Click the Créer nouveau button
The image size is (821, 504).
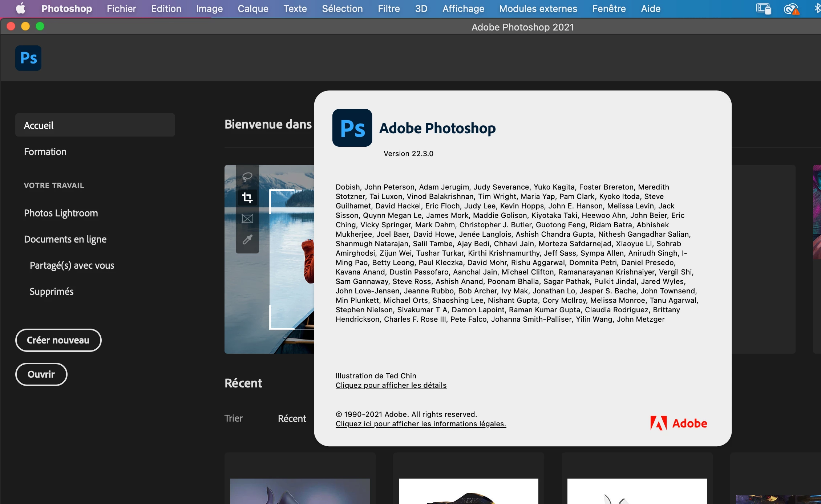pos(58,340)
